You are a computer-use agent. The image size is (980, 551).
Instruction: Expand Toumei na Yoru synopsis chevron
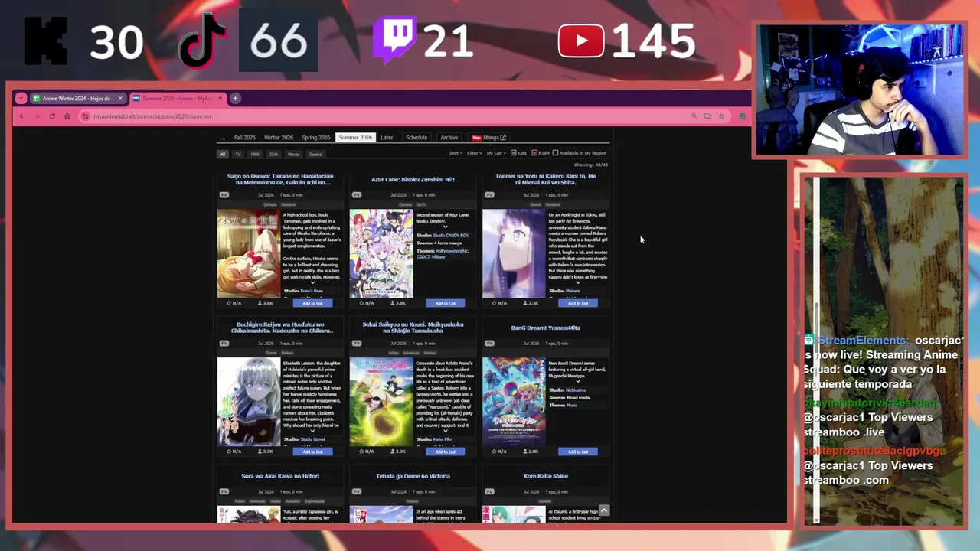tap(577, 283)
